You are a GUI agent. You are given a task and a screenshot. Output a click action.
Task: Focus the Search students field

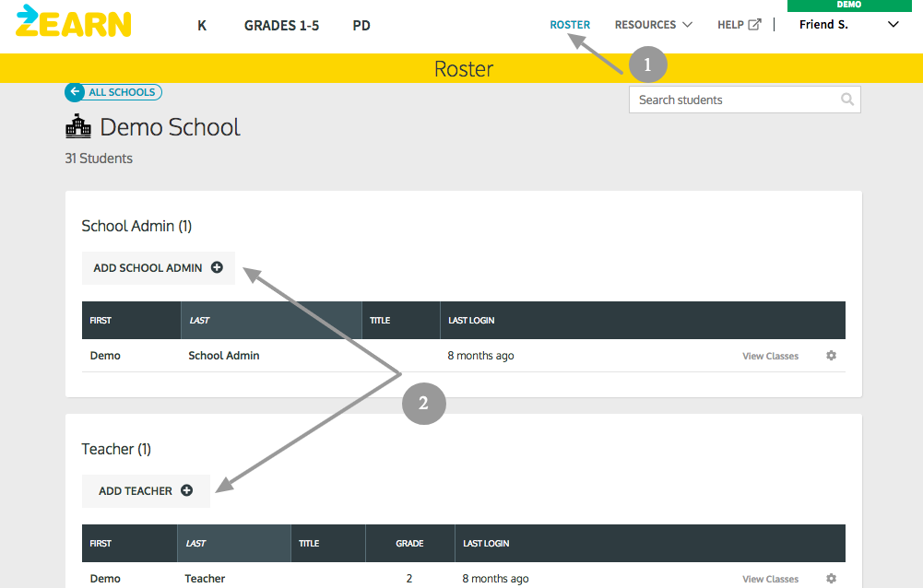tap(745, 100)
